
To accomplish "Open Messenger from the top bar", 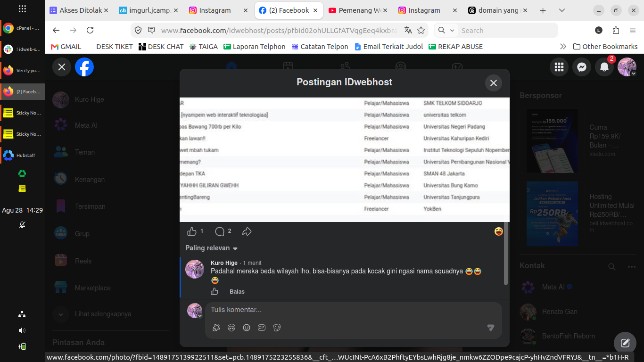I will pyautogui.click(x=582, y=67).
